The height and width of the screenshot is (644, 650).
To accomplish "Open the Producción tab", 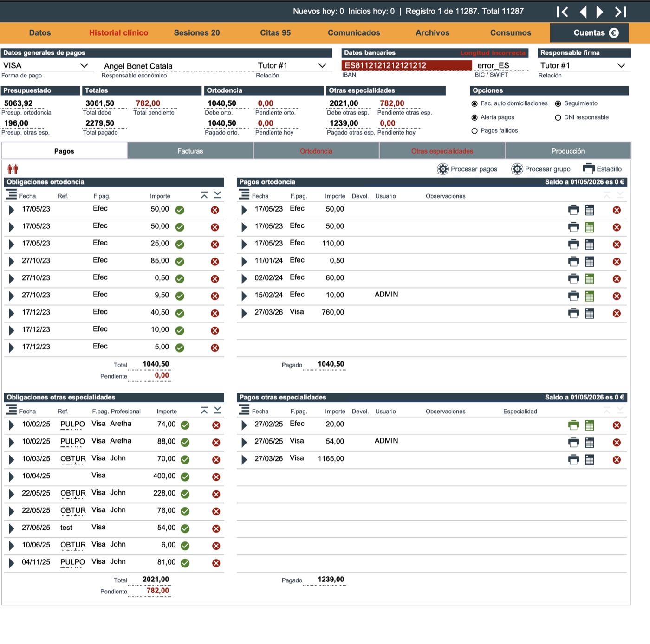I will pos(568,151).
